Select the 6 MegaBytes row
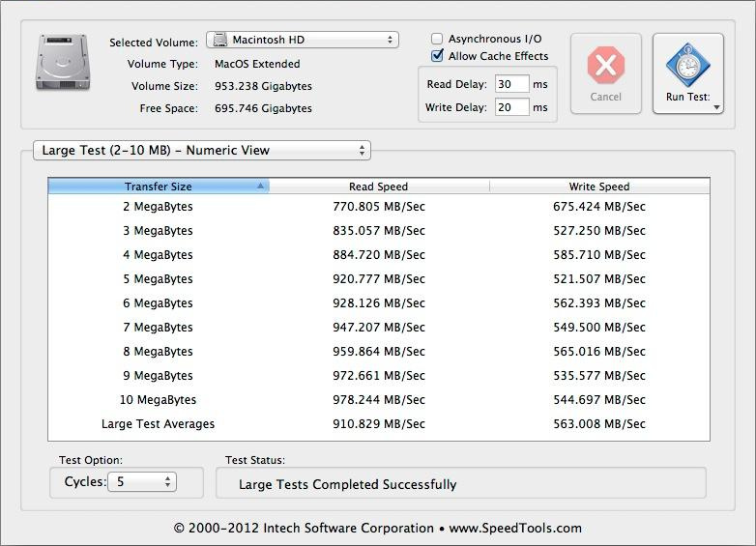Viewport: 756px width, 546px height. [x=379, y=302]
